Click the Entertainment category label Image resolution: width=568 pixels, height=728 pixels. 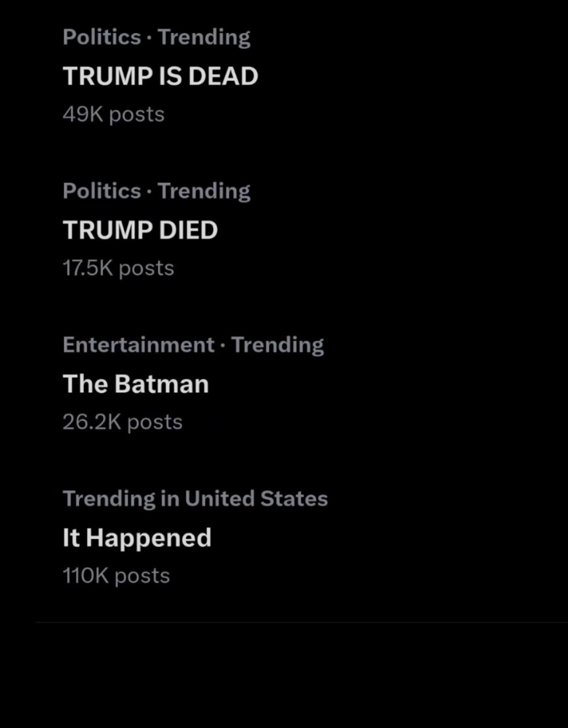(x=138, y=345)
